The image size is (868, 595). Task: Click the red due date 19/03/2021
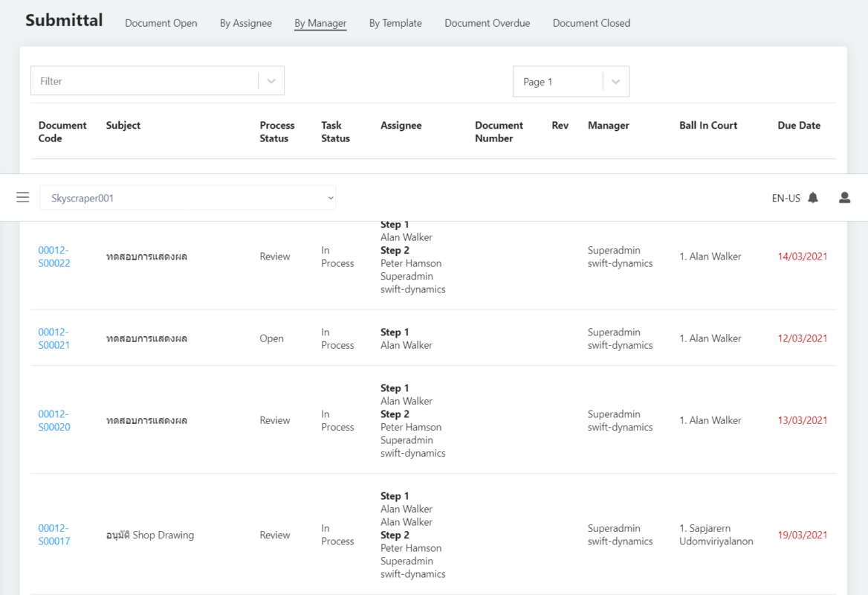pos(803,534)
